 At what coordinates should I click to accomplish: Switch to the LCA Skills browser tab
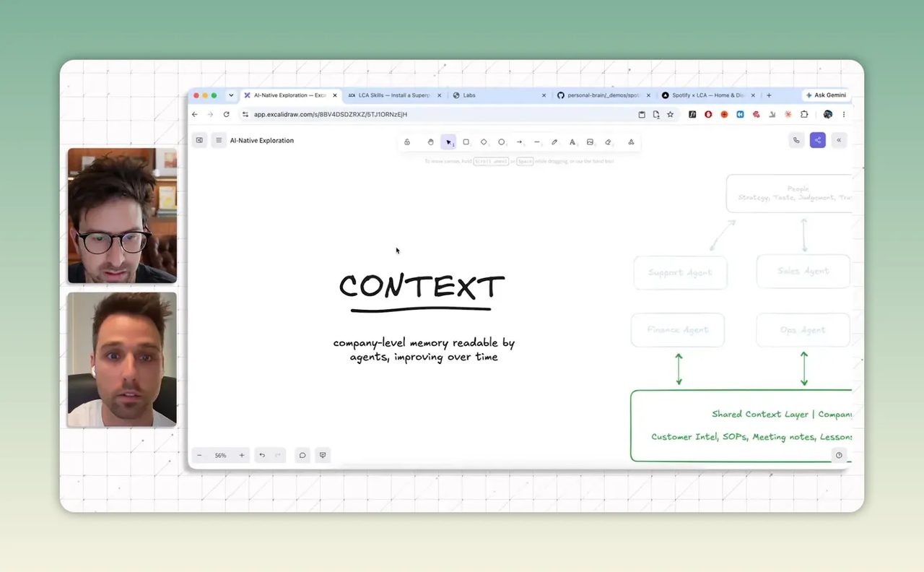(x=393, y=95)
